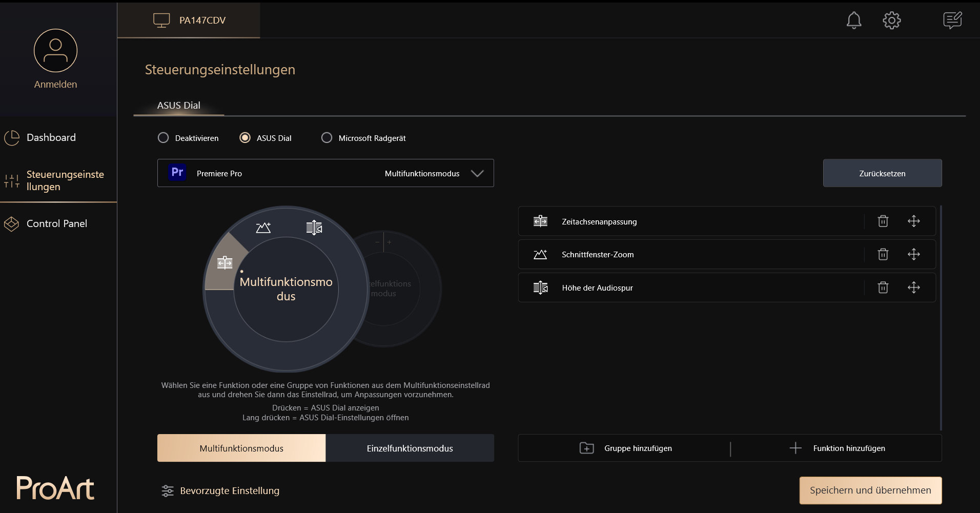Viewport: 980px width, 513px height.
Task: Open the ASUS Dial tab
Action: 178,105
